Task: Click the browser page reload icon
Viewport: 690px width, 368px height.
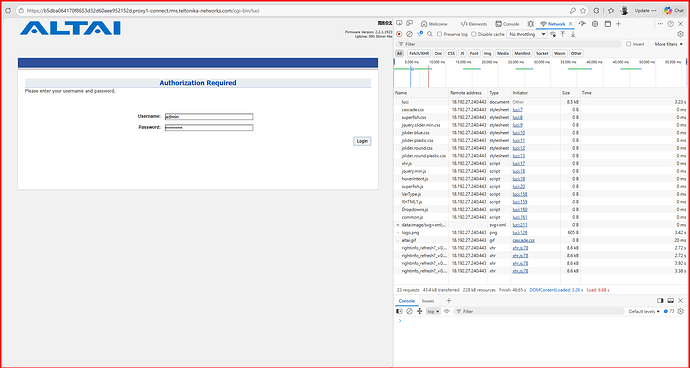Action: pyautogui.click(x=7, y=11)
